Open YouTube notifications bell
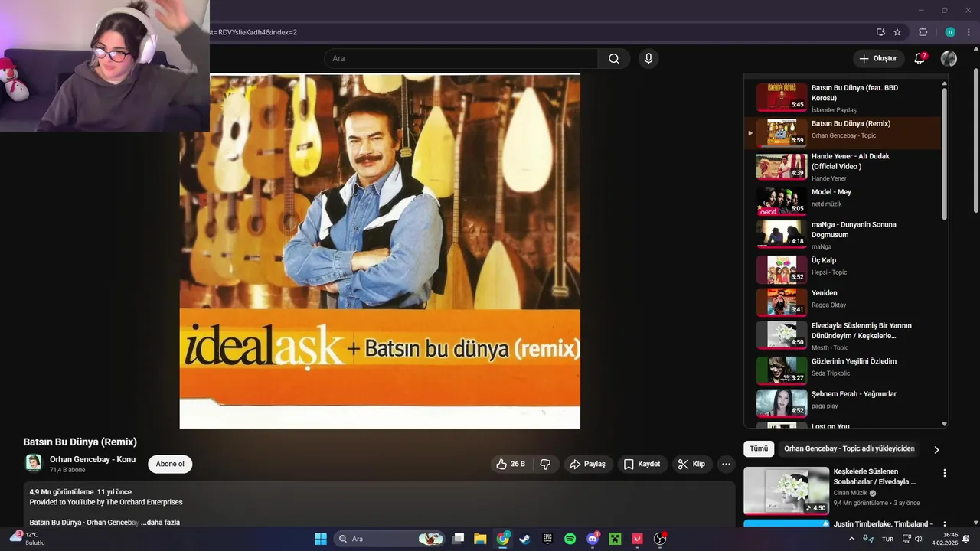 pyautogui.click(x=920, y=59)
